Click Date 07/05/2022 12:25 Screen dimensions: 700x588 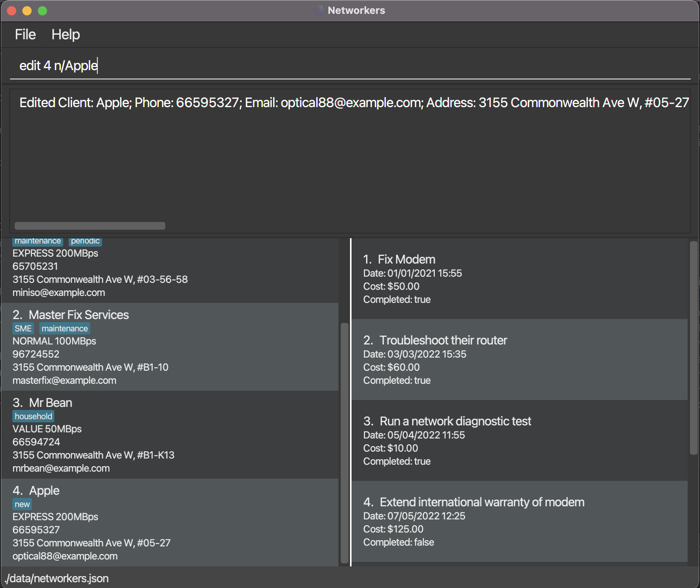(414, 516)
